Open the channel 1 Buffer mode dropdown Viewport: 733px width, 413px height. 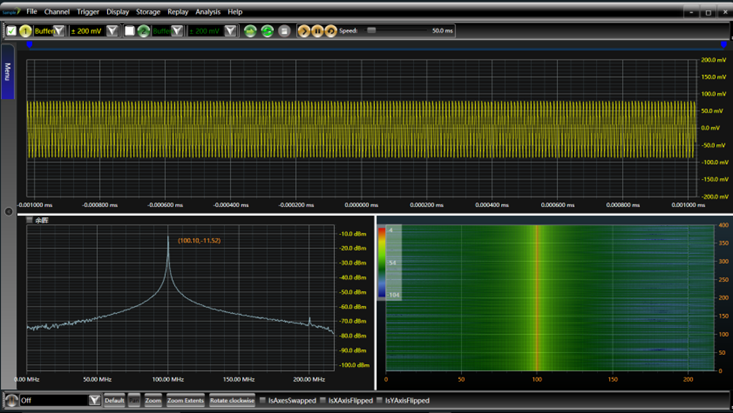click(x=59, y=31)
